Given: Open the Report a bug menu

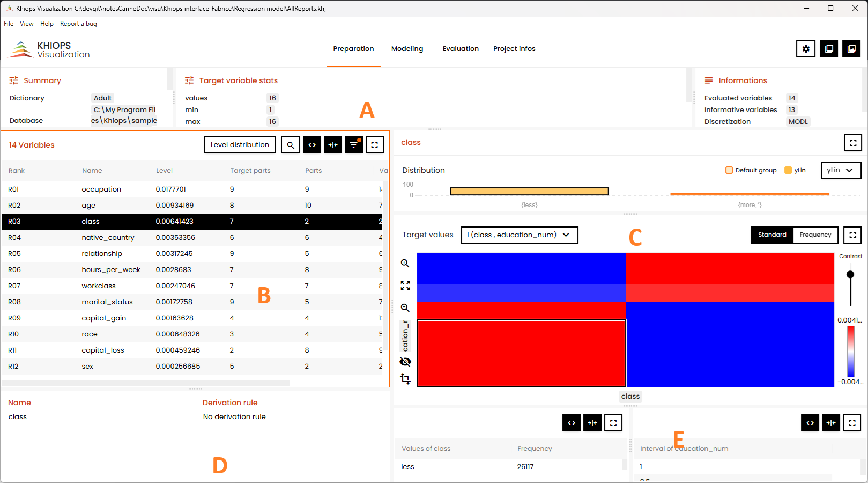Looking at the screenshot, I should [x=78, y=24].
